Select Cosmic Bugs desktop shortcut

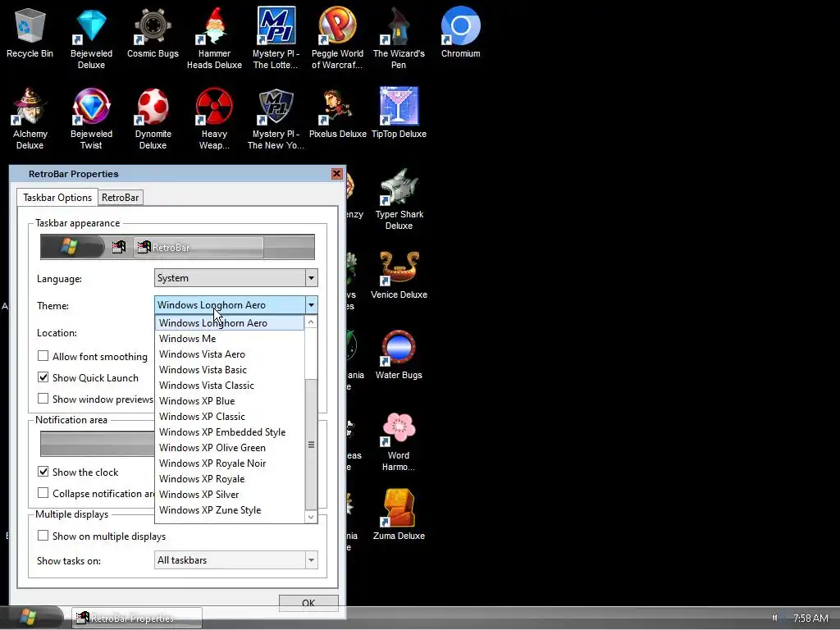153,33
